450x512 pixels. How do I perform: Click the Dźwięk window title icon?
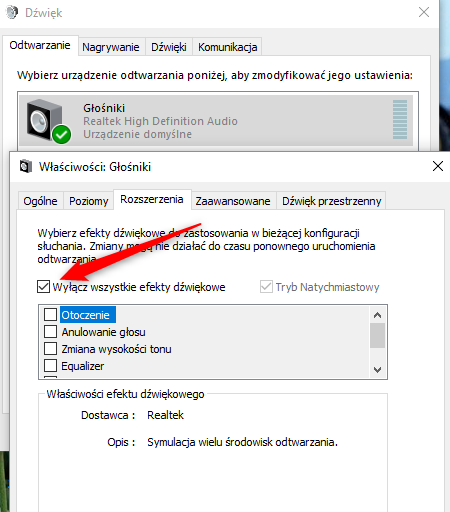click(12, 13)
